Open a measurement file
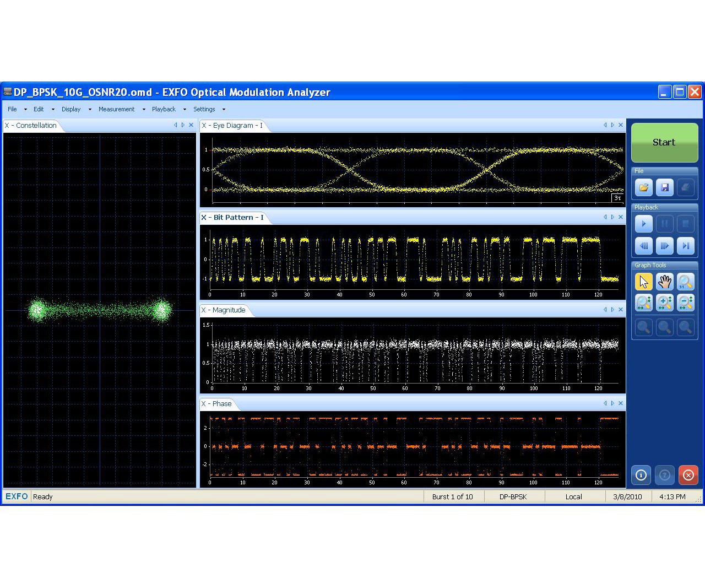Image resolution: width=705 pixels, height=588 pixels. [643, 187]
